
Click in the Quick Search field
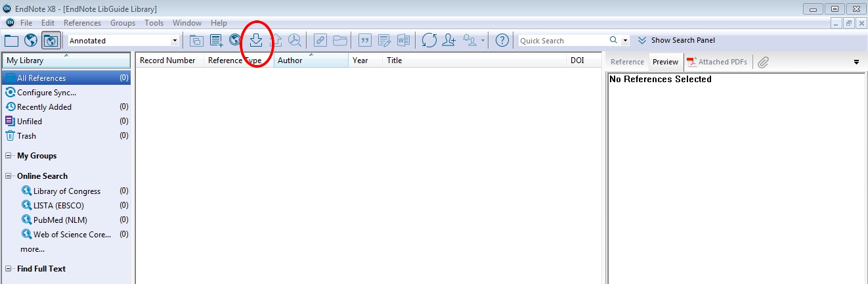562,41
